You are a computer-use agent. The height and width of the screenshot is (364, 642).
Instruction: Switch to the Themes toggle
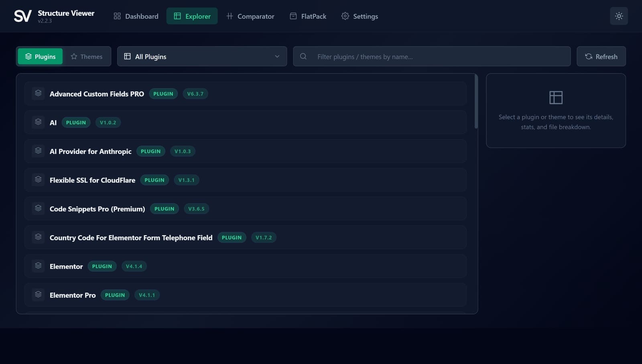click(87, 57)
